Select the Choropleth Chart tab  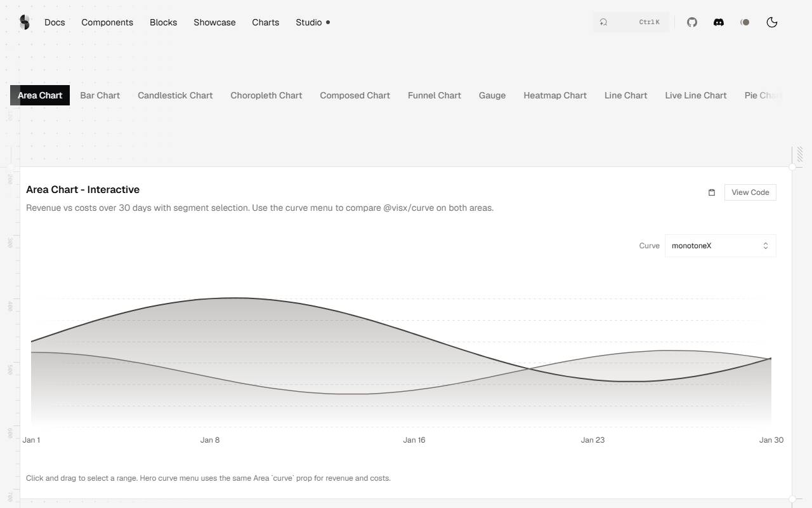266,95
